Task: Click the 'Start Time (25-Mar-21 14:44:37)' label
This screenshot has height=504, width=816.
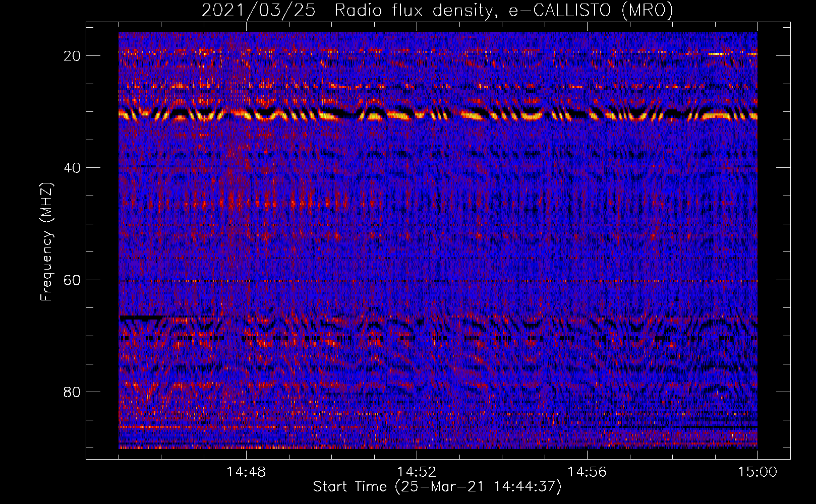Action: [x=437, y=487]
